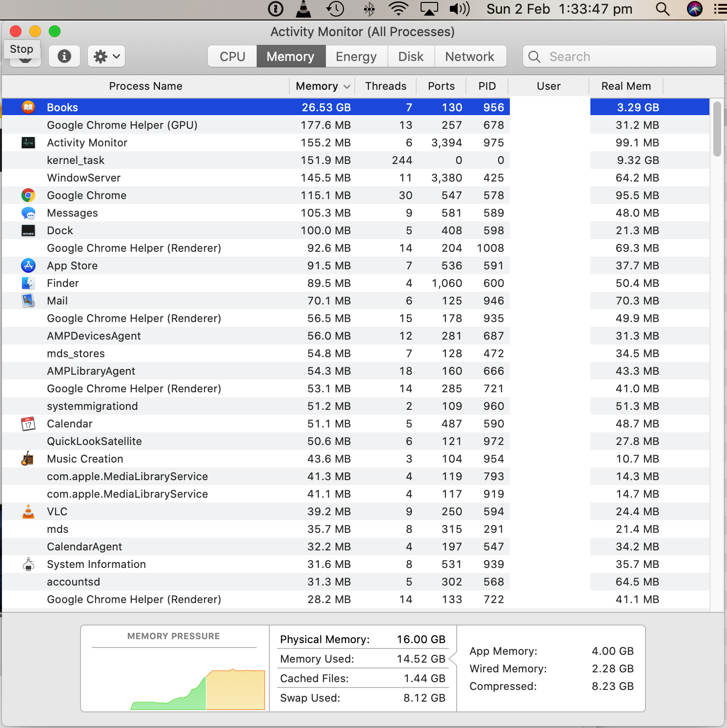Click the Swap Used value 8.12 GB
The height and width of the screenshot is (728, 727).
tap(424, 698)
